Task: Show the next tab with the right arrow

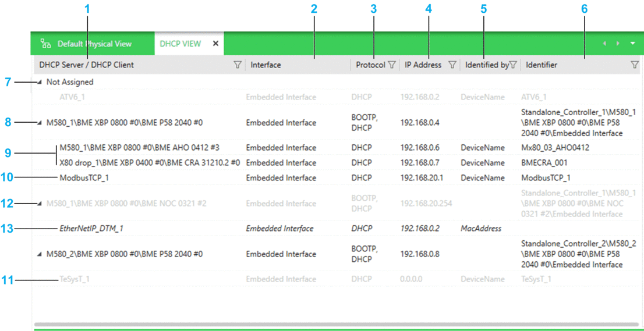Action: coord(617,44)
